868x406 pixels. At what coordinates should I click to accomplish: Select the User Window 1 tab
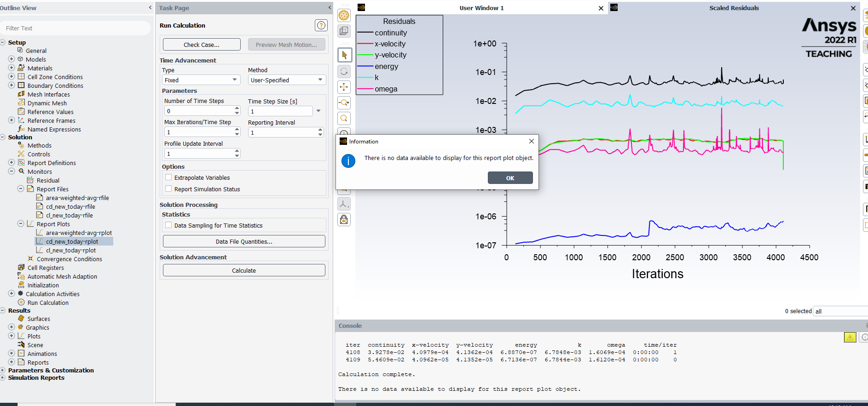tap(481, 8)
